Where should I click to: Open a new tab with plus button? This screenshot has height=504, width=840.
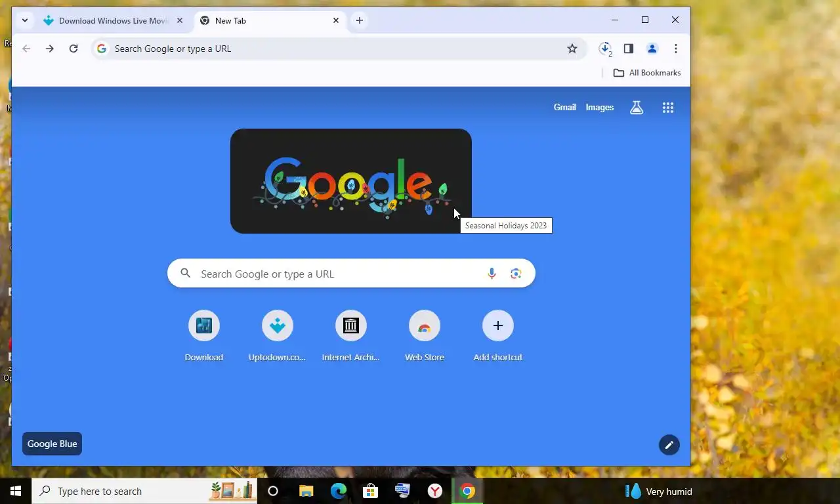[360, 20]
